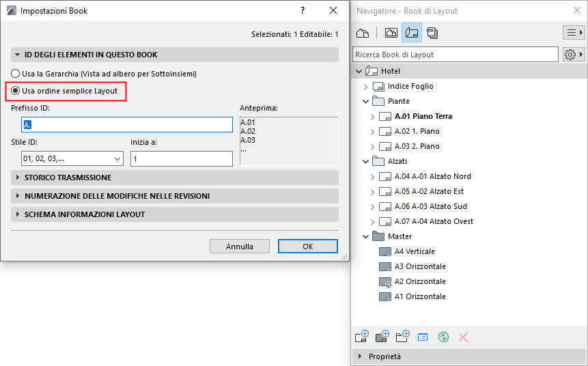The image size is (588, 366).
Task: Click the OK button
Action: [308, 247]
